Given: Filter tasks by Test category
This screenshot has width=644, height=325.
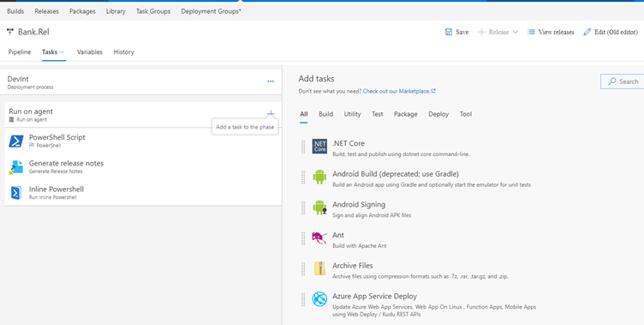Looking at the screenshot, I should [x=378, y=114].
